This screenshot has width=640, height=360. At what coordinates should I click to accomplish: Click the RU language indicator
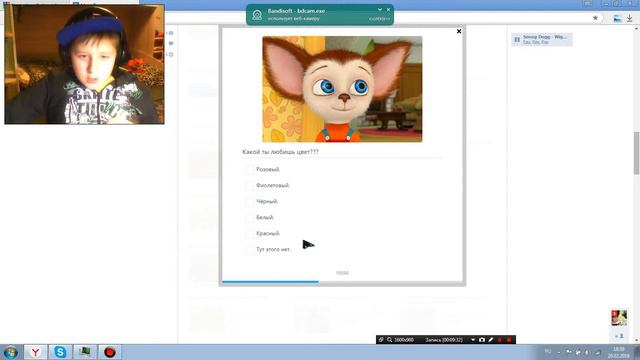(548, 351)
